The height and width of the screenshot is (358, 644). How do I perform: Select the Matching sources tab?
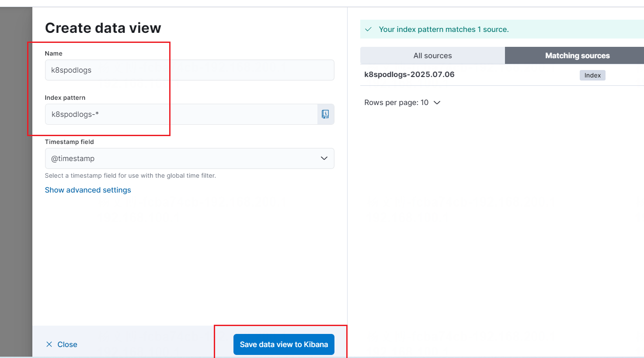pos(577,56)
